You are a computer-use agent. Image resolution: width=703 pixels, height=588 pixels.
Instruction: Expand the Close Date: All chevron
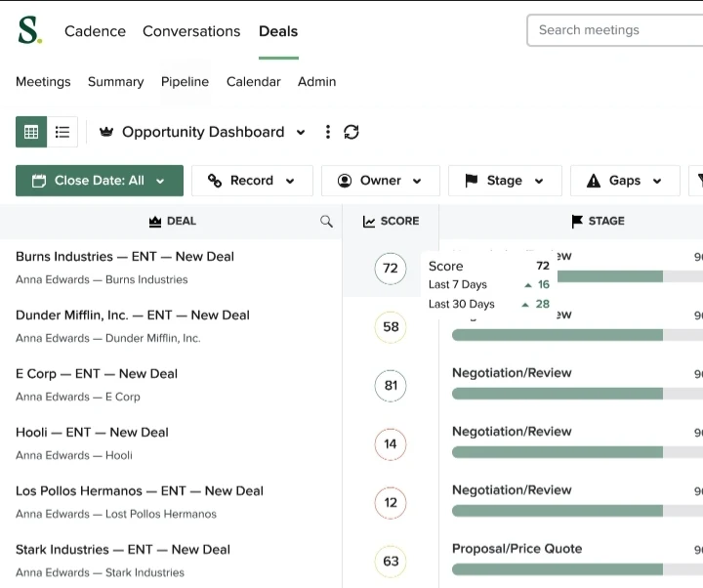click(160, 182)
